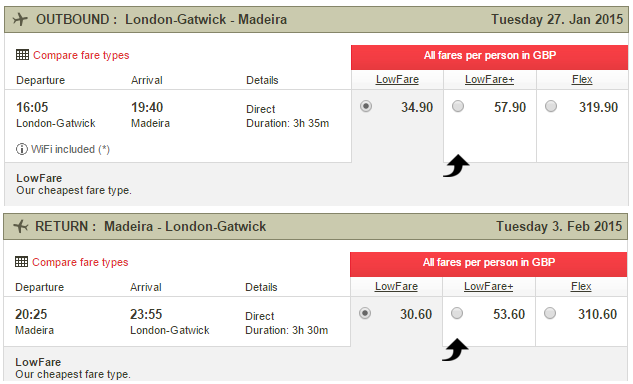Viewport: 633px width, 384px height.
Task: Pick the return Flex 310.60 fare
Action: [x=550, y=313]
